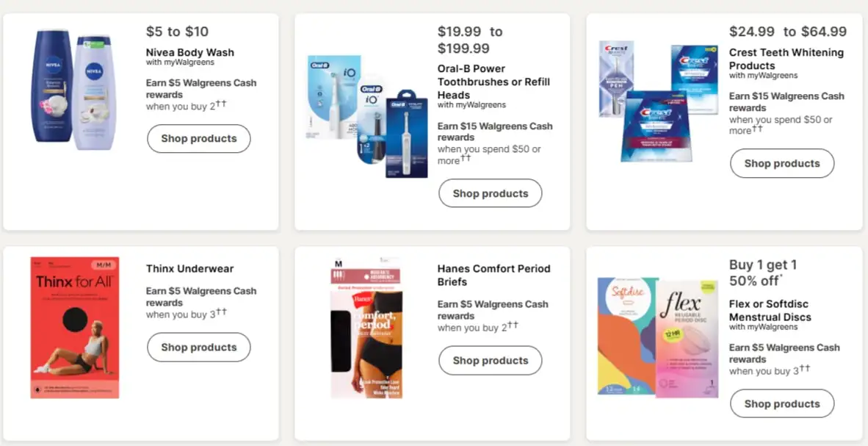868x446 pixels.
Task: Click Shop products for Oral-B Power Toothbrushes
Action: coord(490,194)
